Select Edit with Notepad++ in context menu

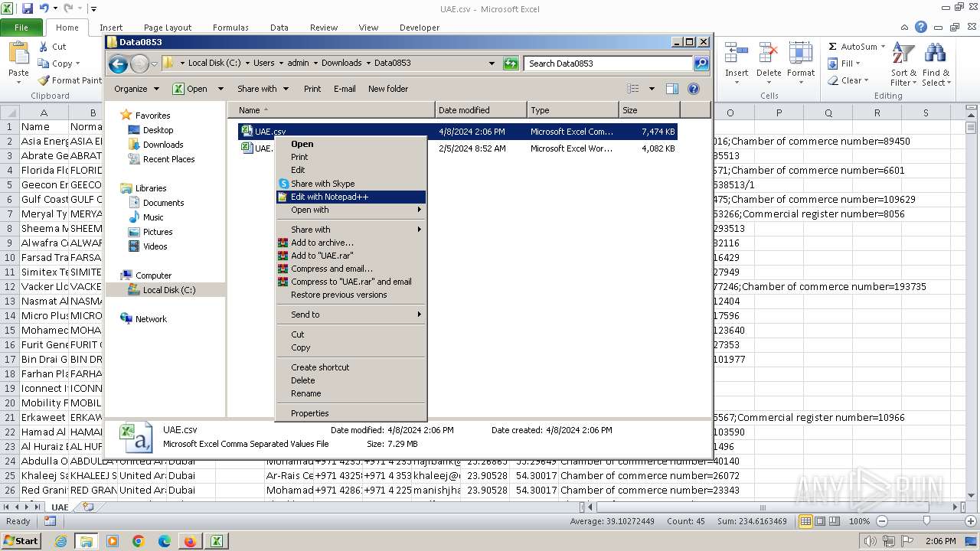click(x=351, y=197)
